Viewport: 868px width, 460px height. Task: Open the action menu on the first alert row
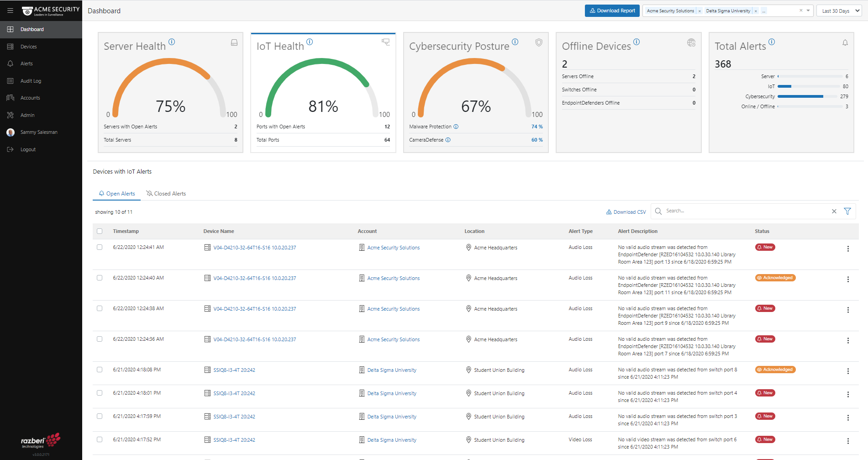[848, 249]
